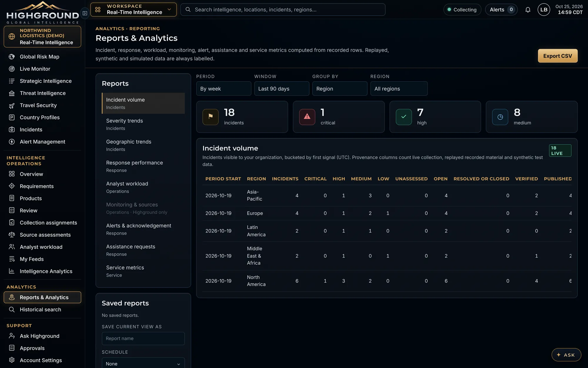Image resolution: width=588 pixels, height=368 pixels.
Task: Open the Period dropdown showing By week
Action: pos(223,89)
